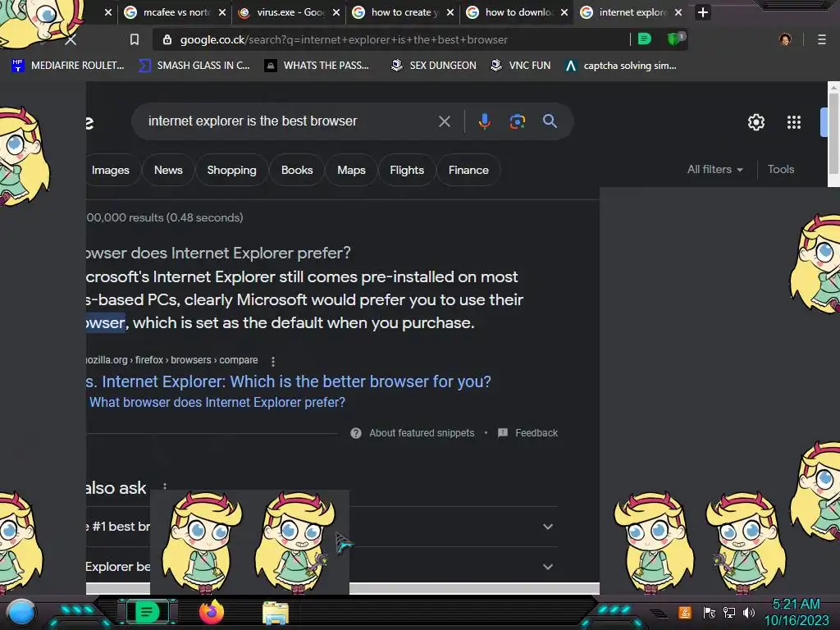Open WHATS THE PASS... bookmark
This screenshot has height=630, width=840.
(317, 66)
